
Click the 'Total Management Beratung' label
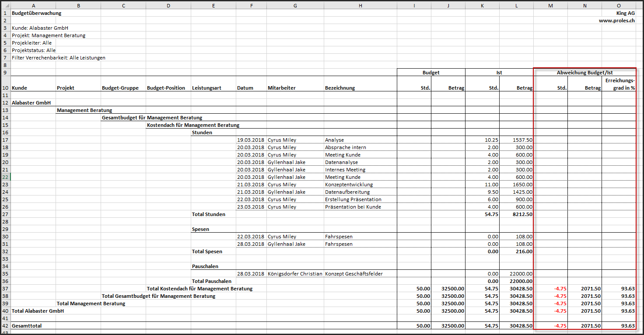pyautogui.click(x=91, y=304)
